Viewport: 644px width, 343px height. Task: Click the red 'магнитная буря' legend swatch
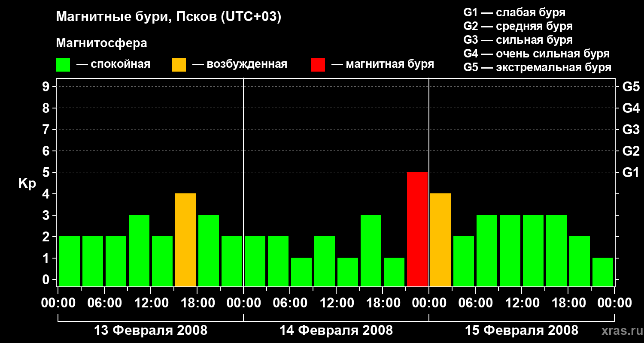tap(318, 64)
